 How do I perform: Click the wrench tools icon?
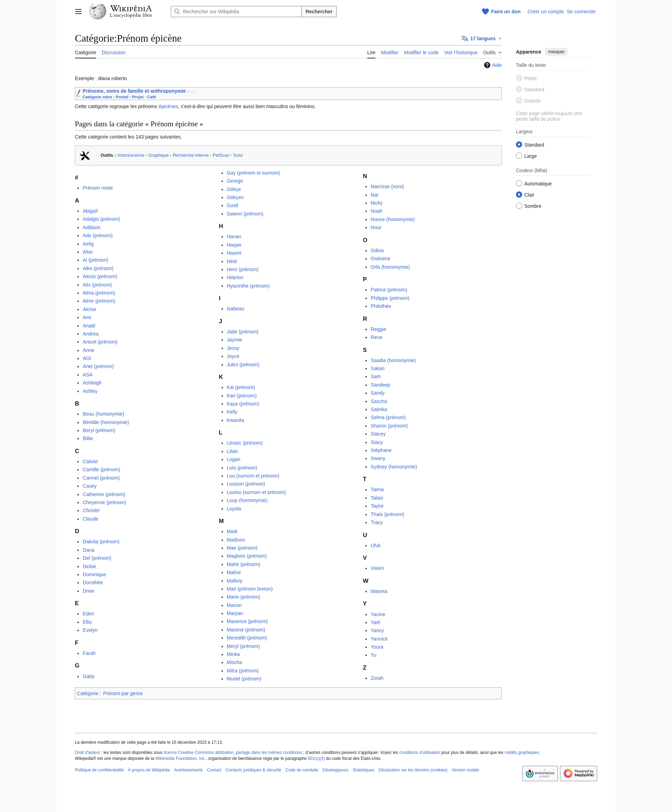(x=85, y=155)
